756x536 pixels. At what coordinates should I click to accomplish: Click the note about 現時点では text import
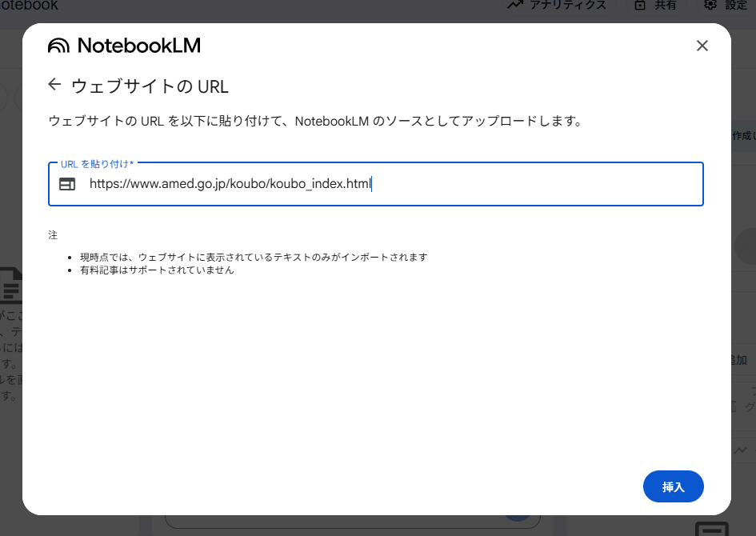coord(254,258)
